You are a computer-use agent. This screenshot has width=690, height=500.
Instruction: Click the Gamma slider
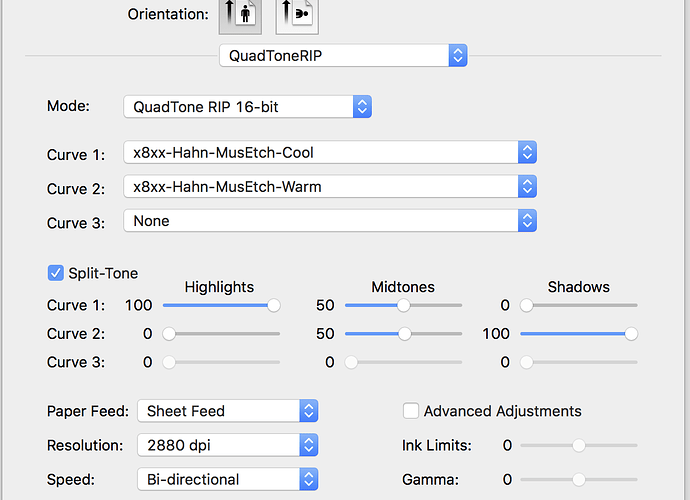click(x=578, y=480)
